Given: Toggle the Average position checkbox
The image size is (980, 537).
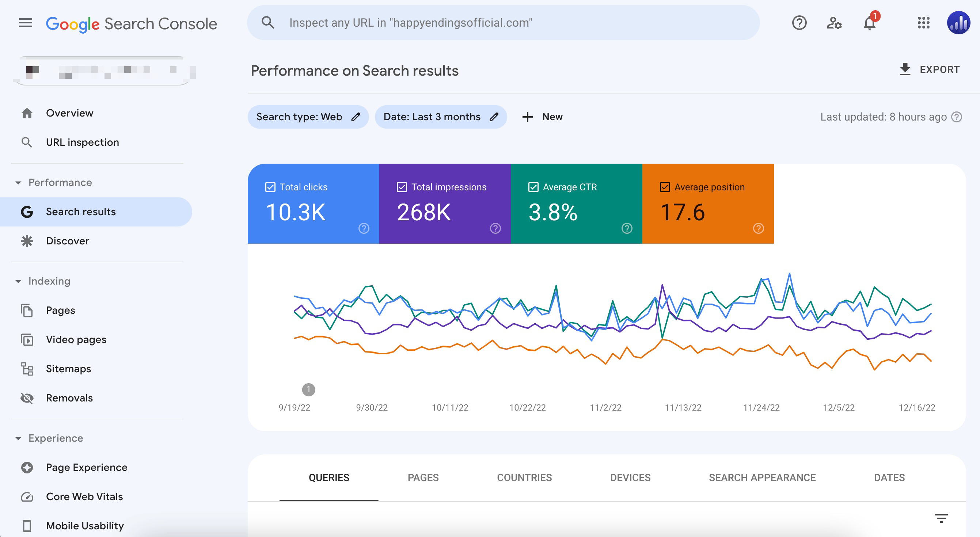Looking at the screenshot, I should [x=665, y=187].
